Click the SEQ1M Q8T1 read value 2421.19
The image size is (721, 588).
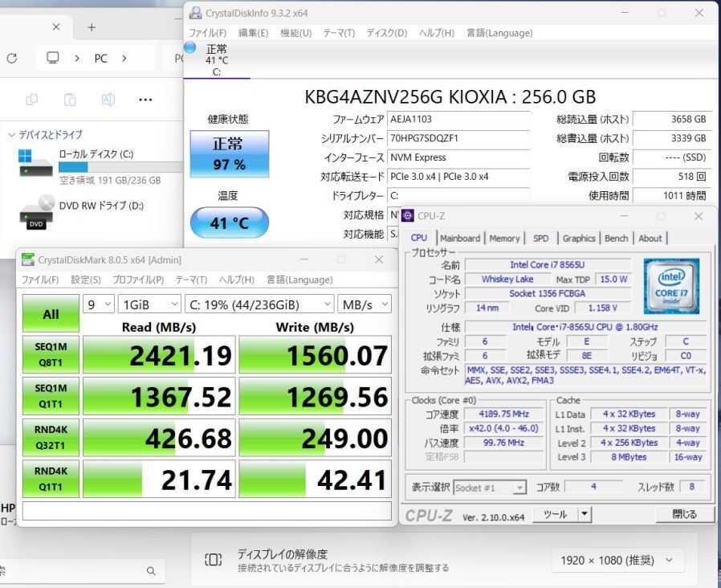(159, 354)
